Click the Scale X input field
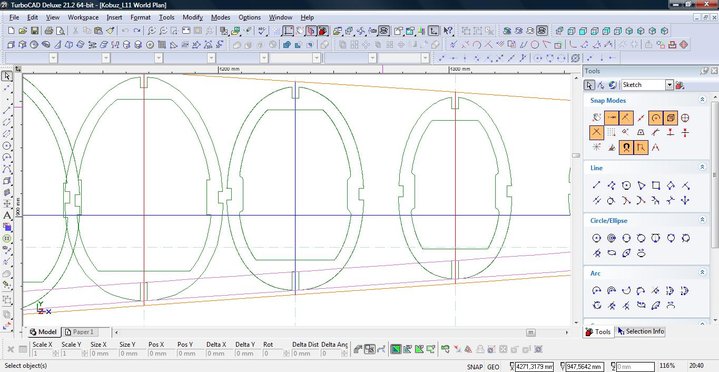Image resolution: width=719 pixels, height=372 pixels. click(x=42, y=354)
